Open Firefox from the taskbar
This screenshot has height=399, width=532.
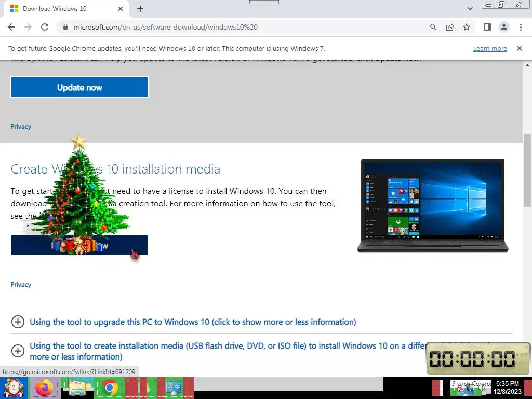click(44, 388)
